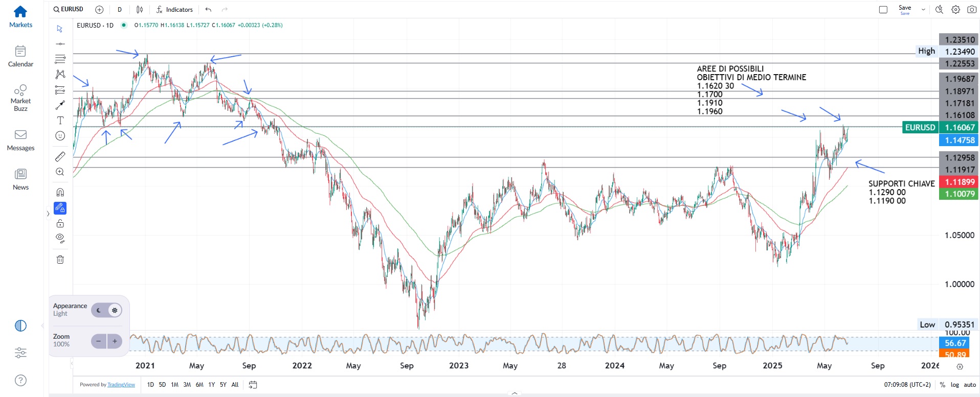Open the Calendar sidebar section
The image size is (980, 397).
pos(20,56)
